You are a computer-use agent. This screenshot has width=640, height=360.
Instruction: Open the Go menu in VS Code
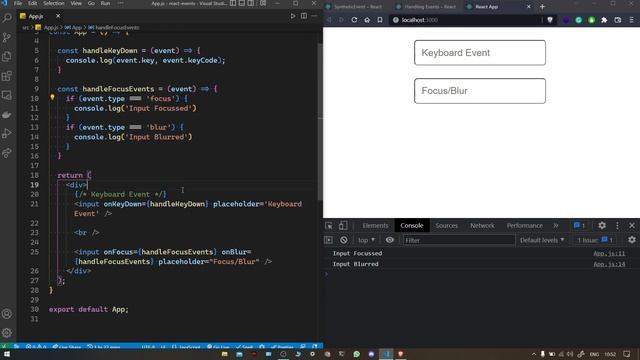tap(91, 3)
